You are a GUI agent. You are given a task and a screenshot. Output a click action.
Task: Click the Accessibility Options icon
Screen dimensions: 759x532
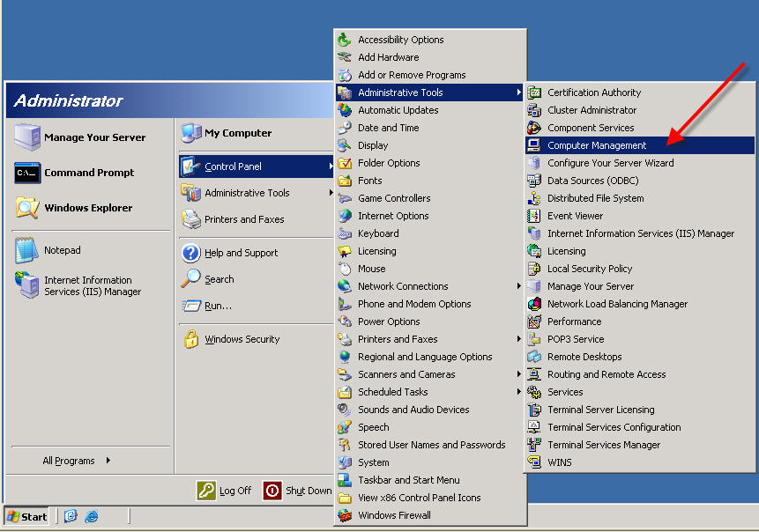[344, 40]
